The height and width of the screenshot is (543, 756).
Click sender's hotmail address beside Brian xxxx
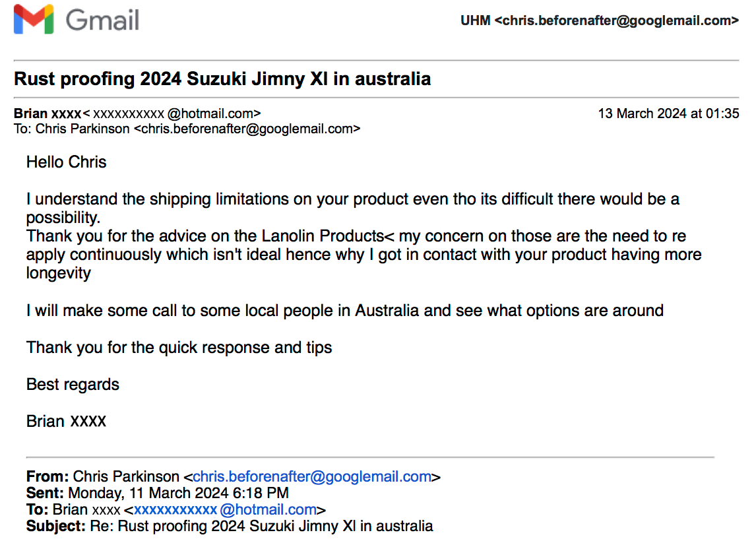click(172, 113)
